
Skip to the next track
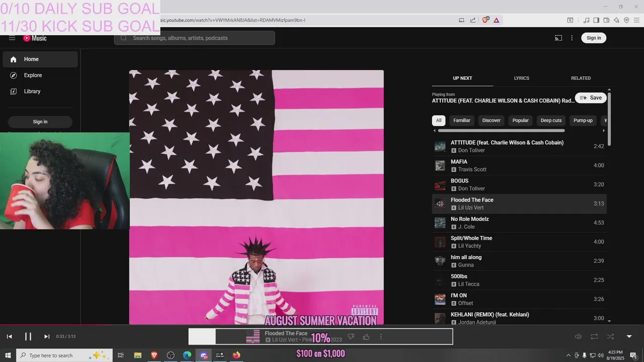[x=47, y=336]
